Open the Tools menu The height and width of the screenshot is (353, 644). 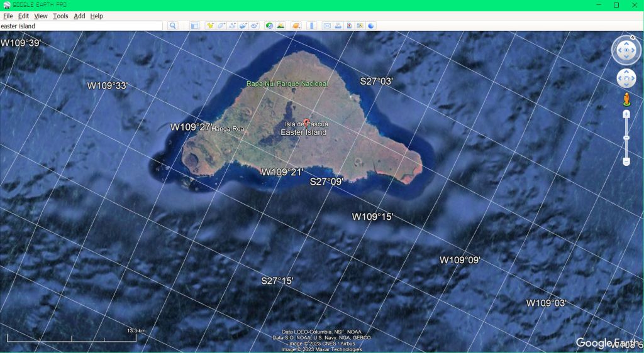tap(60, 16)
